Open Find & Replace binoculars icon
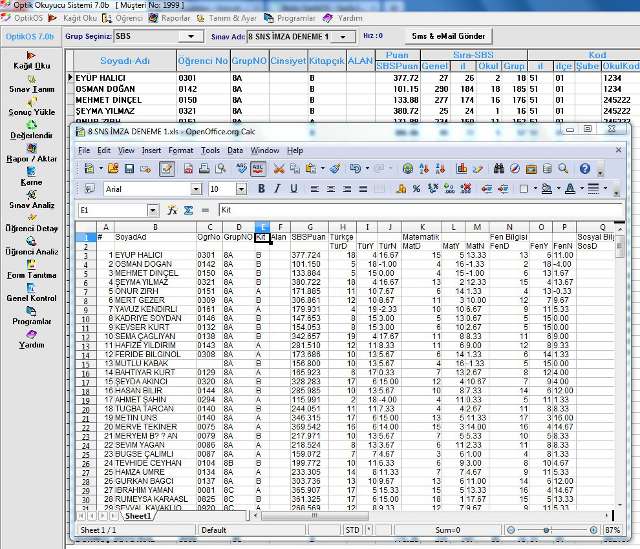Viewport: 640px width, 549px height. coord(498,169)
